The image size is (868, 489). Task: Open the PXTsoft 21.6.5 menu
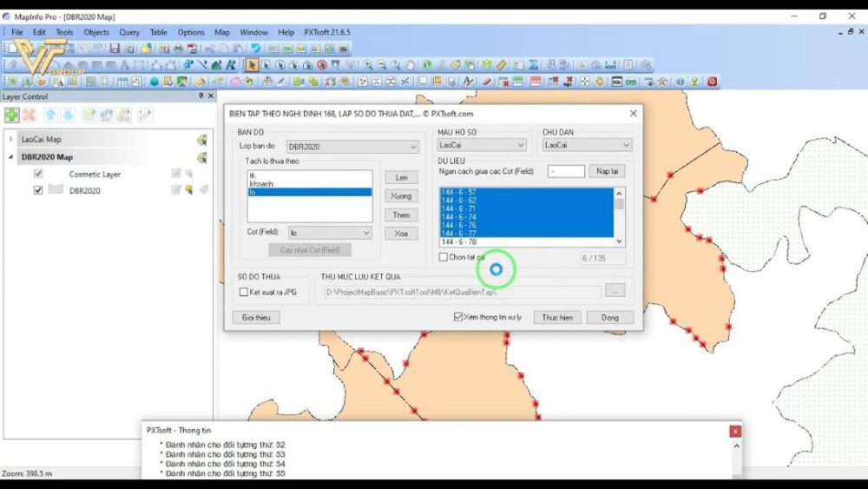coord(327,32)
